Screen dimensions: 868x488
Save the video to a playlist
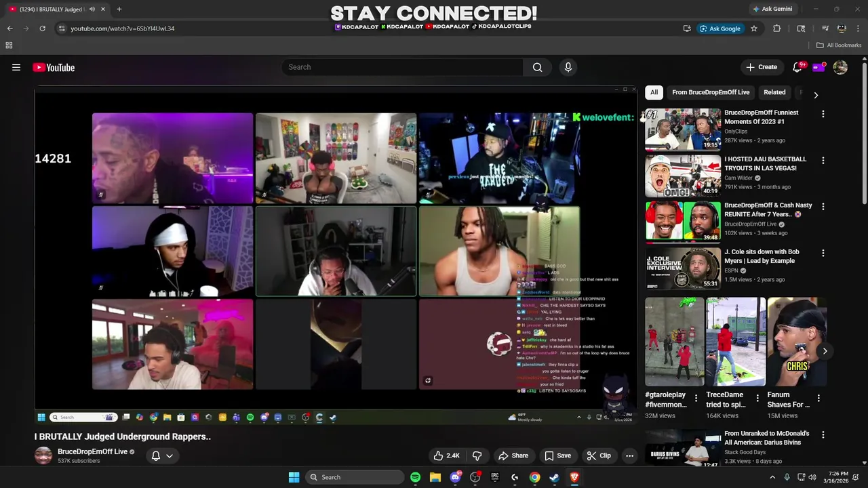click(558, 455)
